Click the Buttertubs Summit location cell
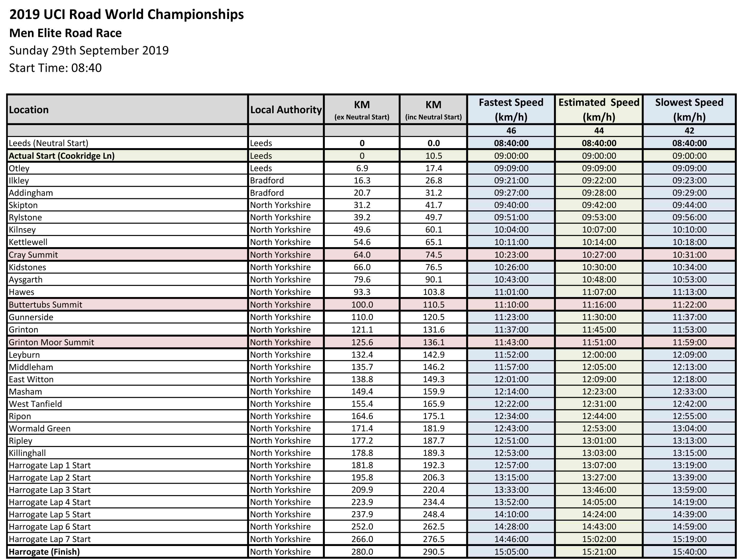Image resolution: width=741 pixels, height=560 pixels. coord(46,305)
